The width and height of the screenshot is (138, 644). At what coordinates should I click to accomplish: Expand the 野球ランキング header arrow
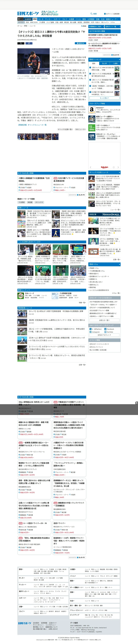(119, 59)
